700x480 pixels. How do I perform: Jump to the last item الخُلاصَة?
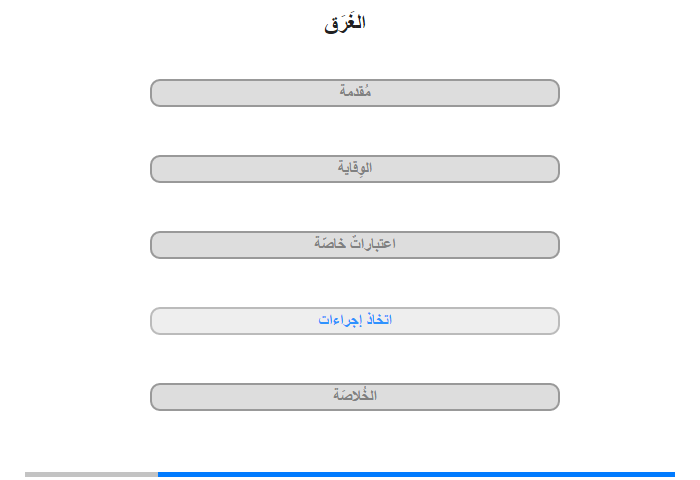[354, 397]
